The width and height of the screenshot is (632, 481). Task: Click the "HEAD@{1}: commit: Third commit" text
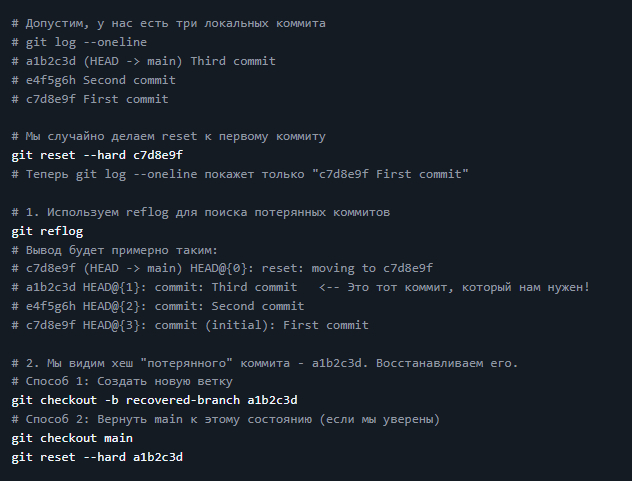click(200, 287)
